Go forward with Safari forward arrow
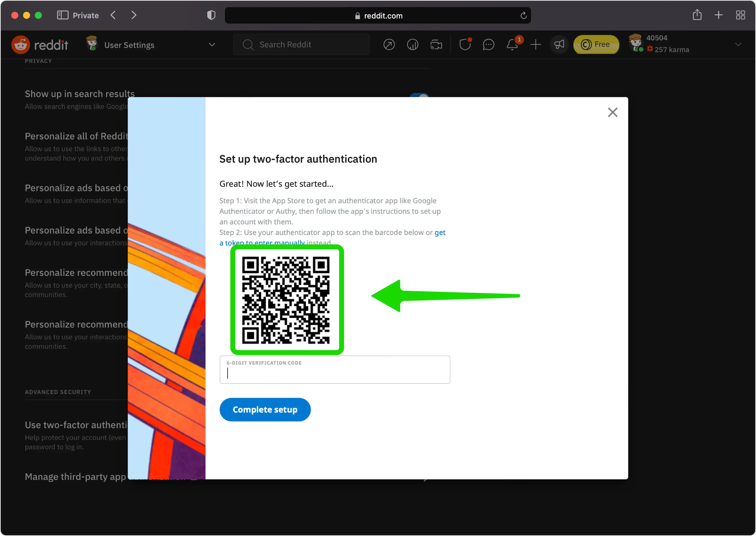 134,15
